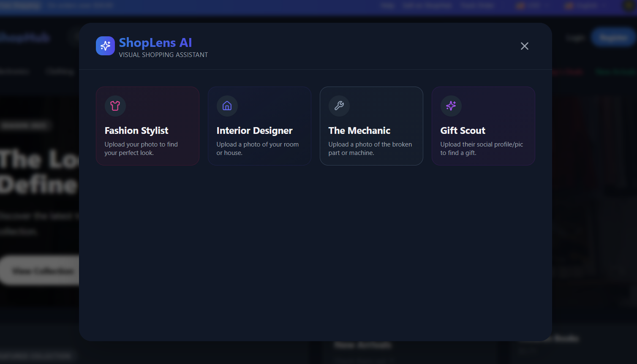Image resolution: width=637 pixels, height=364 pixels.
Task: Choose the Interior Designer assistant
Action: pyautogui.click(x=259, y=126)
